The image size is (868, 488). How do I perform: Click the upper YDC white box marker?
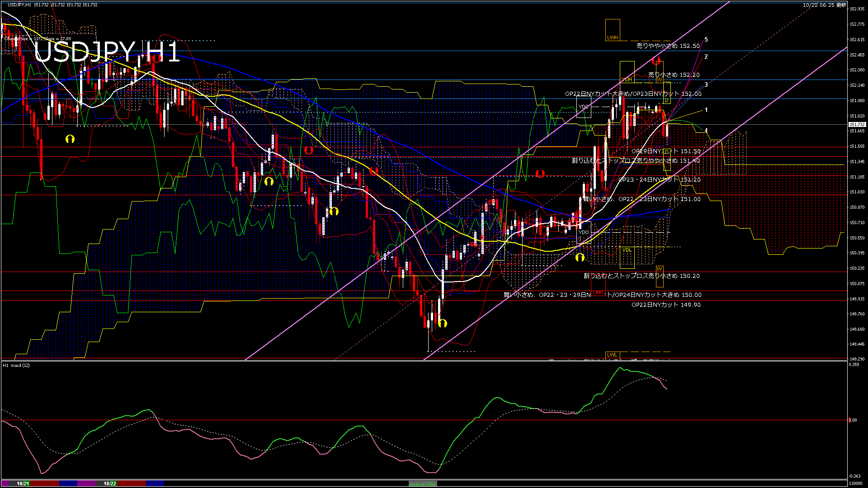(x=583, y=107)
